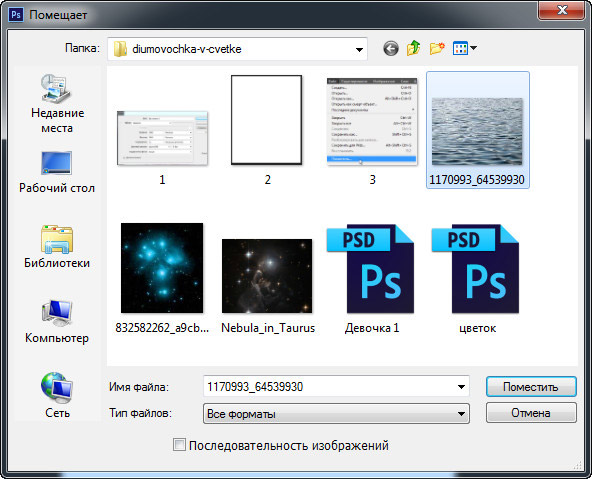Select water image 1170993_64539930 thumbnail
This screenshot has height=479, width=592.
477,131
